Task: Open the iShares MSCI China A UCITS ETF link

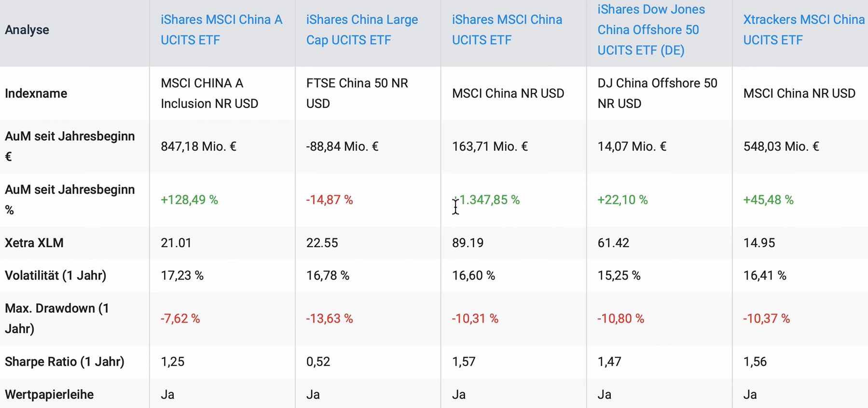Action: (x=221, y=30)
